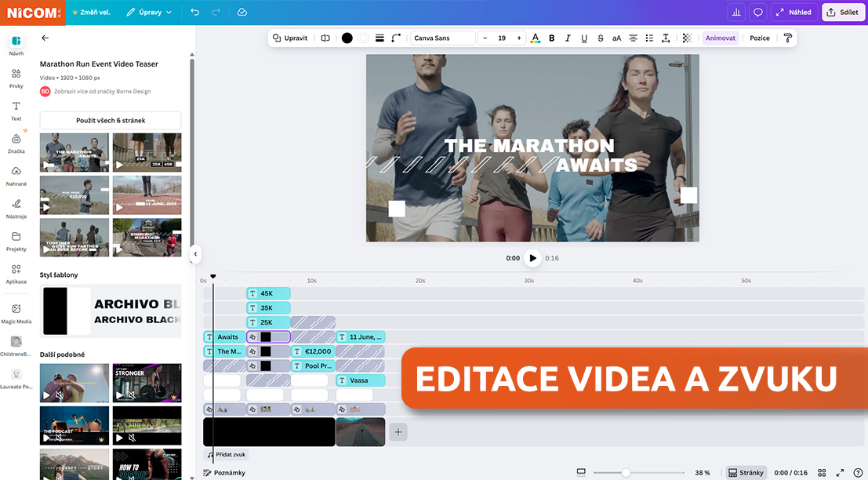
Task: Click the copy style paint roller icon
Action: tap(788, 38)
